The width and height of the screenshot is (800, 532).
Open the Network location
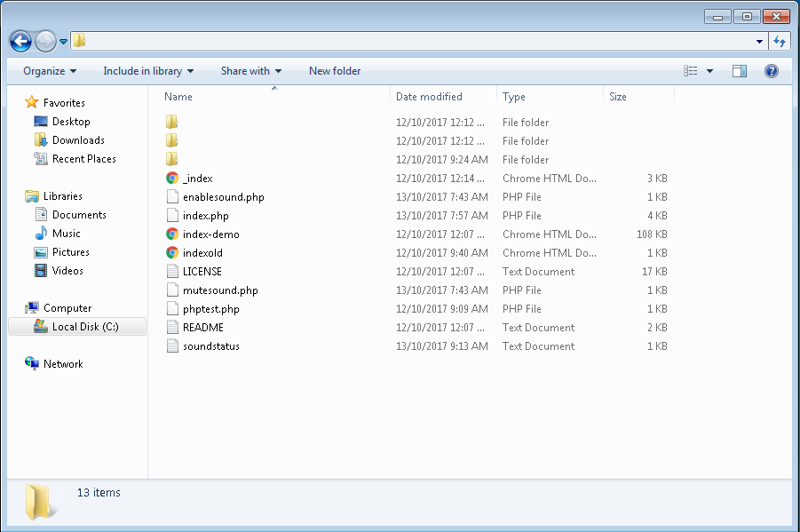[63, 363]
